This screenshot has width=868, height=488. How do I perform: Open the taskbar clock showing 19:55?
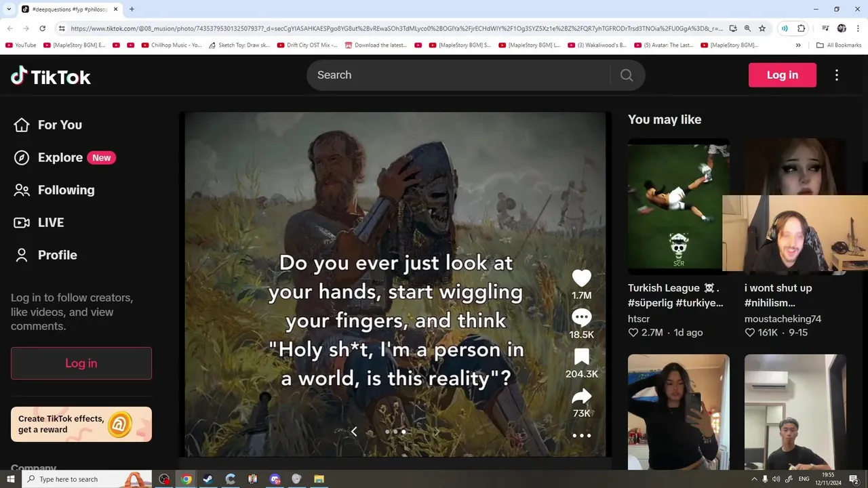click(x=829, y=479)
